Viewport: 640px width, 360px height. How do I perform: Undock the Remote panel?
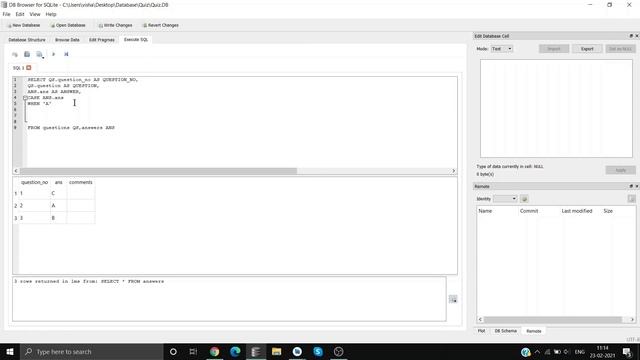(631, 186)
